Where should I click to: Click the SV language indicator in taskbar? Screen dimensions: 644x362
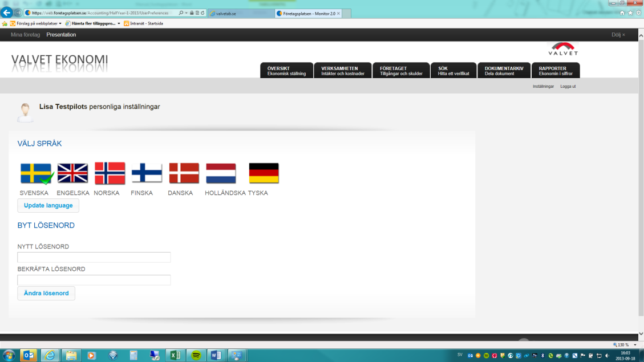(460, 355)
